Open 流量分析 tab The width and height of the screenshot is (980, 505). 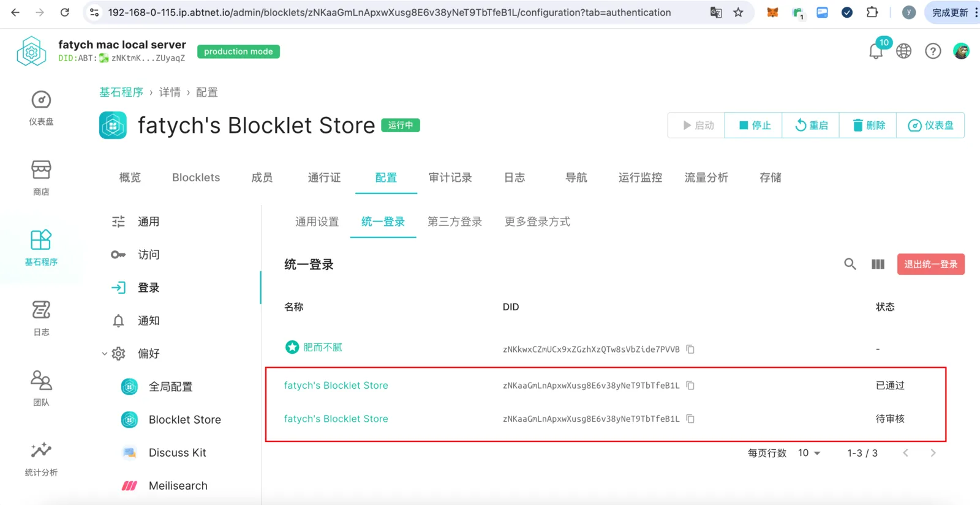click(x=706, y=178)
